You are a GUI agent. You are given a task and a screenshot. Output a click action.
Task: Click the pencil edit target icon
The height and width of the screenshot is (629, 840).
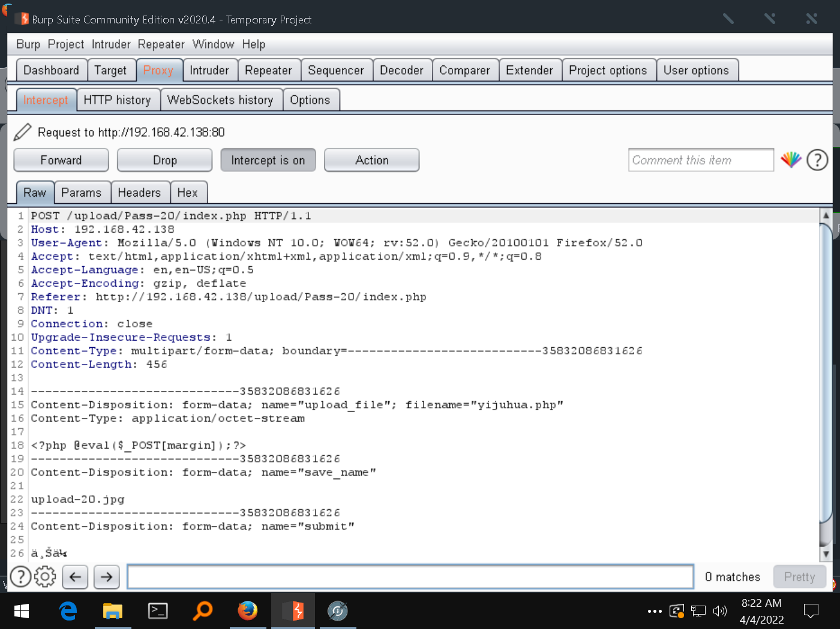22,132
